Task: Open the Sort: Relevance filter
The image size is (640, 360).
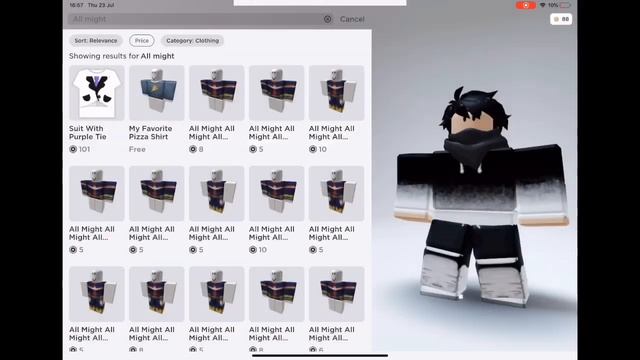Action: point(96,40)
